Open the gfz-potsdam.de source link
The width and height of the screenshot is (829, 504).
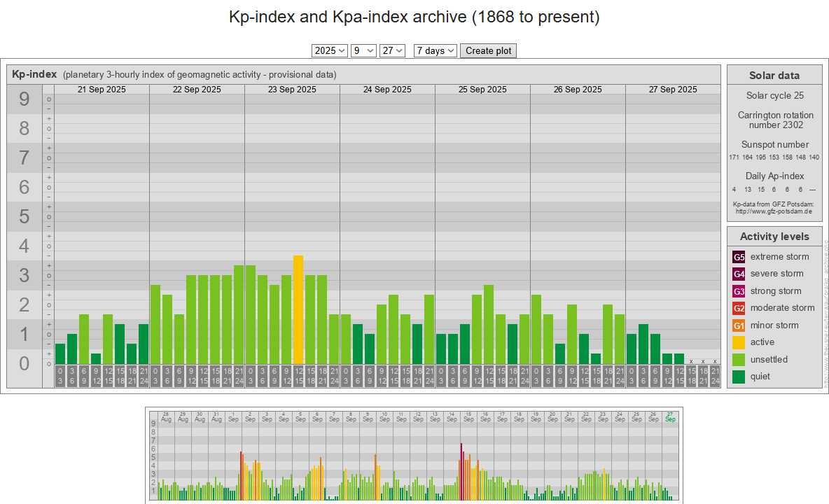point(774,211)
